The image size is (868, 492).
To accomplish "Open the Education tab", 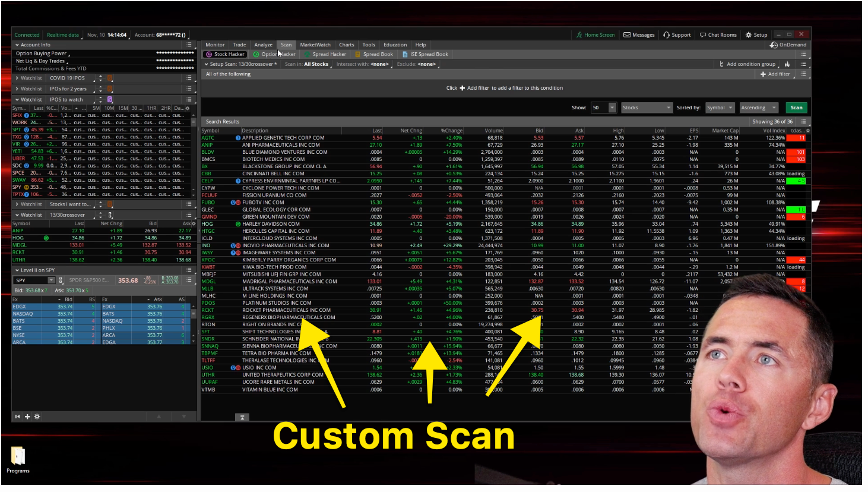I will (395, 45).
